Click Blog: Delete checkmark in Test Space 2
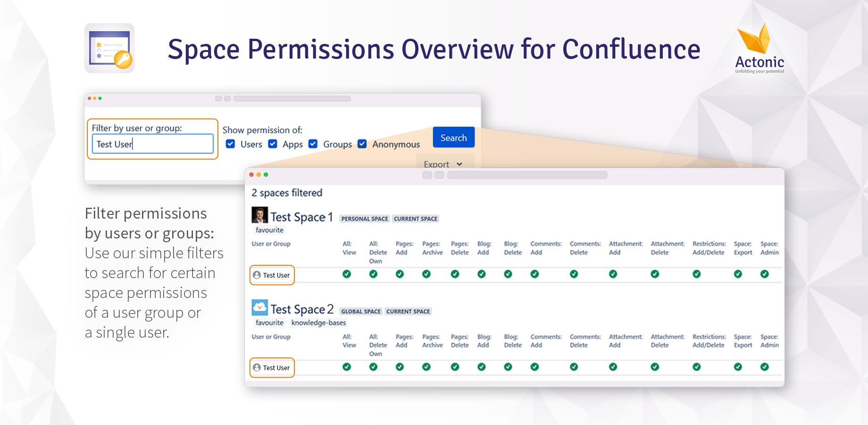 (508, 367)
